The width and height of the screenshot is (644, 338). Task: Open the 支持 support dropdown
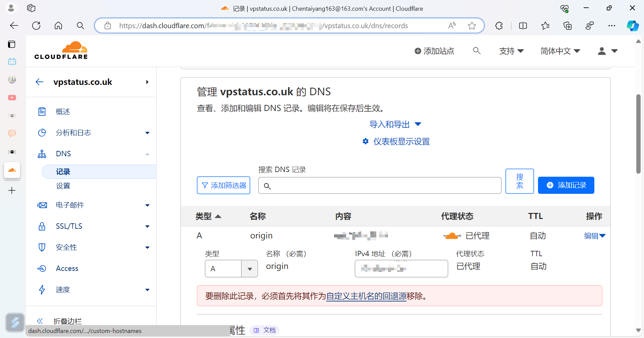(511, 51)
